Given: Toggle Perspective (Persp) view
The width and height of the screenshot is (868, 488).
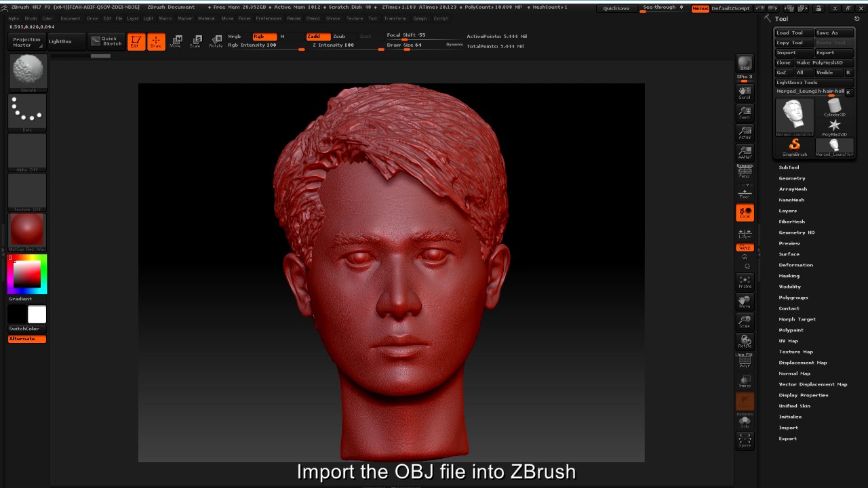Looking at the screenshot, I should point(745,171).
